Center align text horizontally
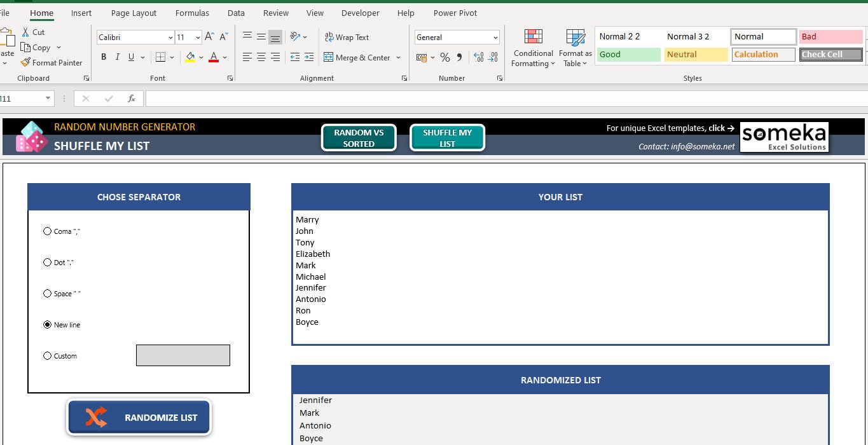The height and width of the screenshot is (445, 868). click(x=261, y=57)
